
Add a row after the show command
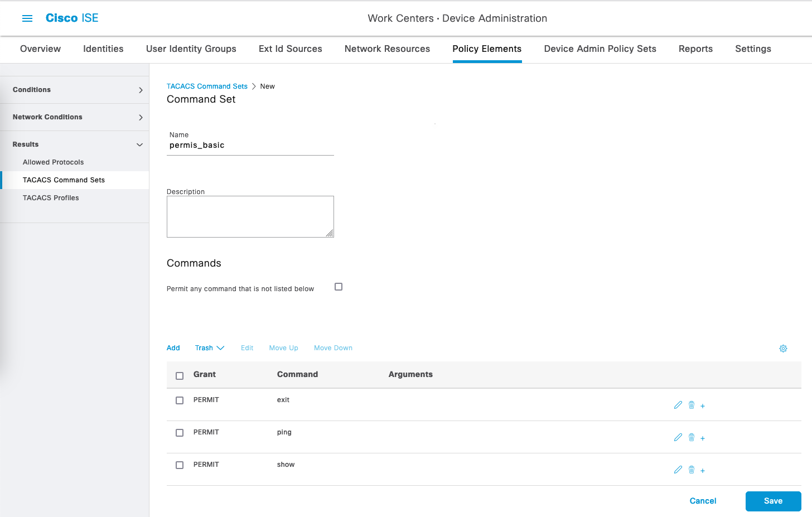pos(703,471)
